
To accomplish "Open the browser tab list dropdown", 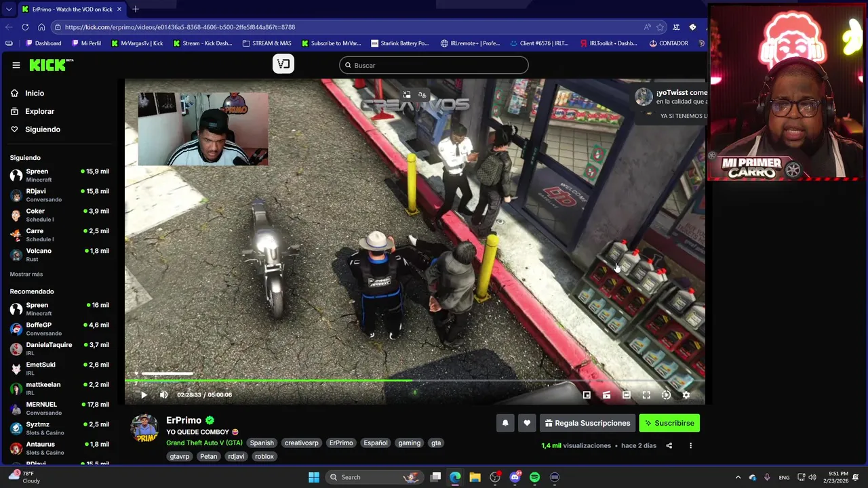I will (x=8, y=9).
